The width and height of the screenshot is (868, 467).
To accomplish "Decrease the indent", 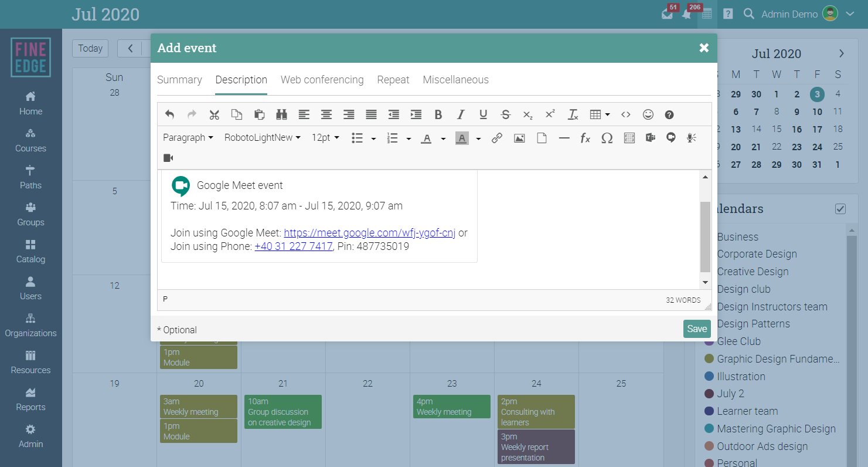I will (x=393, y=115).
